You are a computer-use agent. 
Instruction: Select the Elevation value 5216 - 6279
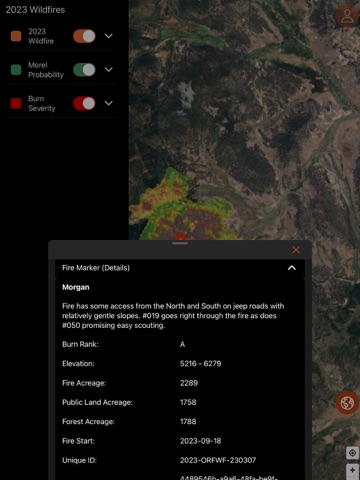coord(201,364)
